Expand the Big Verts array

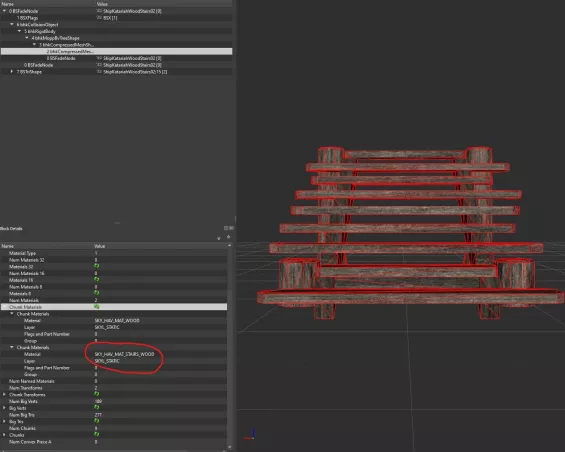click(4, 408)
